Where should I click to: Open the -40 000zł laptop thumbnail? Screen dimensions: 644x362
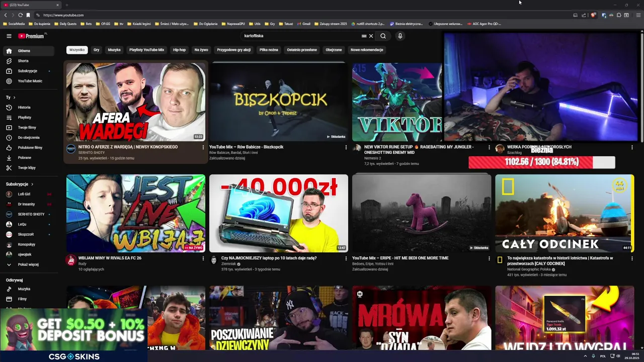click(279, 213)
